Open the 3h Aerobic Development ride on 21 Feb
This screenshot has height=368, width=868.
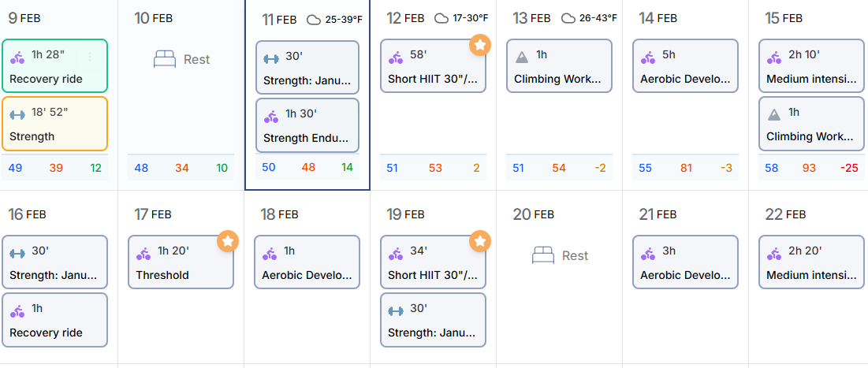coord(685,262)
